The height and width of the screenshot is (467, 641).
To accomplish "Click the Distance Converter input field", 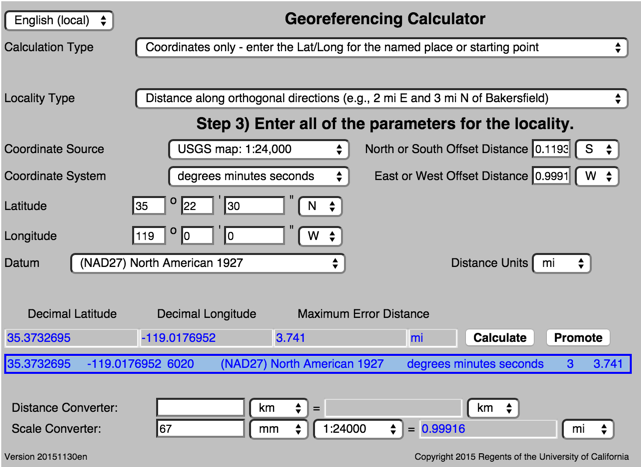I will 200,408.
